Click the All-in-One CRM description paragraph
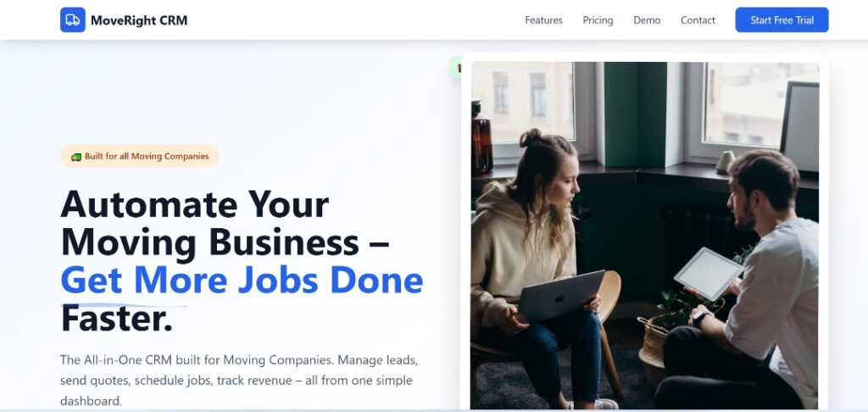 239,381
